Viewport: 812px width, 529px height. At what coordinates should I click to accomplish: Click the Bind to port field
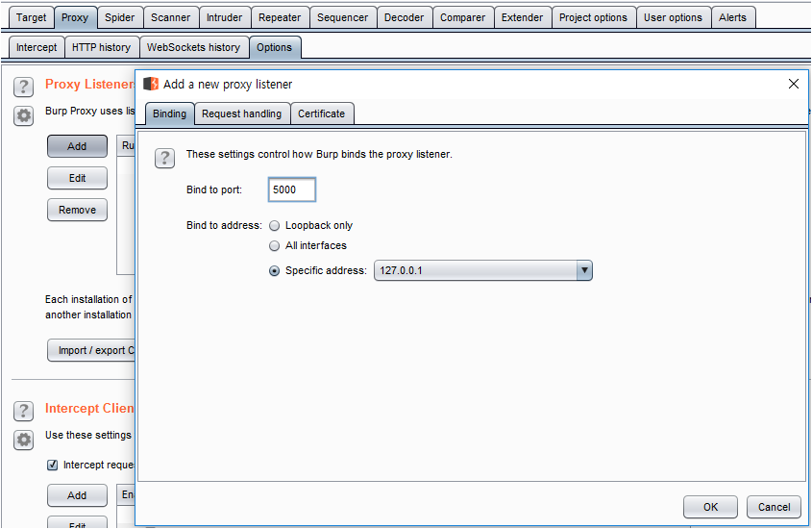291,189
